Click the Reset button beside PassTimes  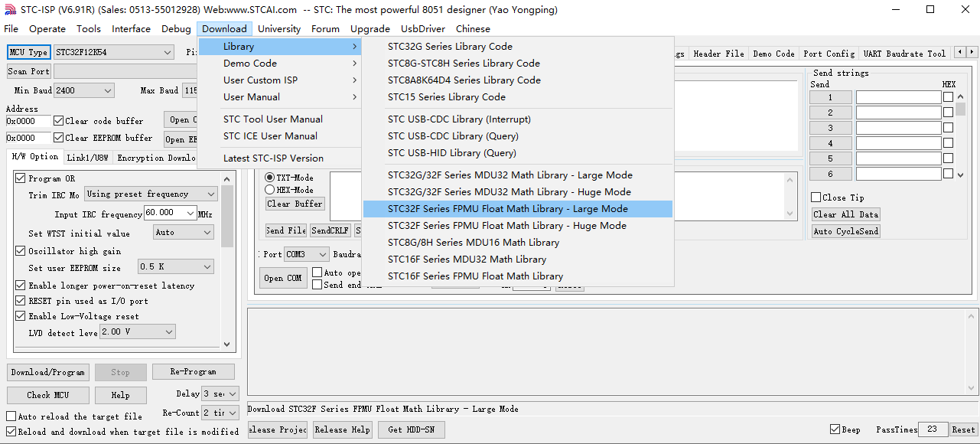point(963,429)
